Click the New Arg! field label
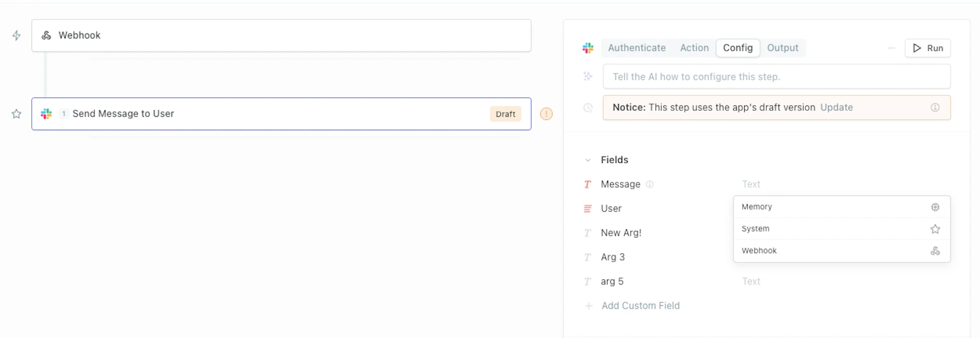The image size is (980, 338). click(621, 233)
